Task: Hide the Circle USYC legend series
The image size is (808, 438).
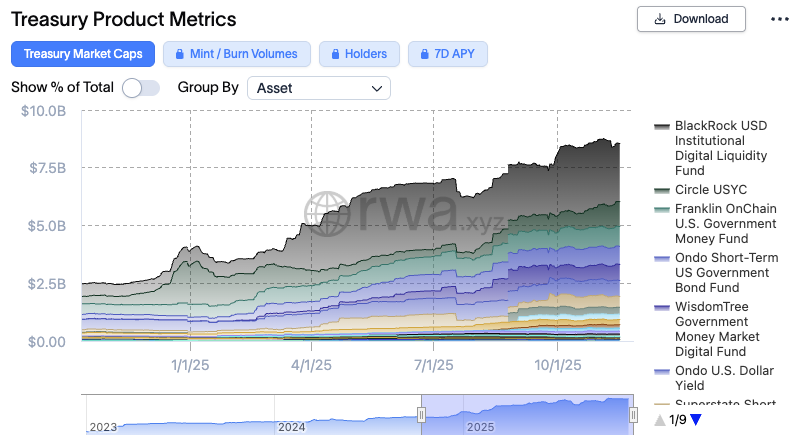Action: tap(710, 190)
